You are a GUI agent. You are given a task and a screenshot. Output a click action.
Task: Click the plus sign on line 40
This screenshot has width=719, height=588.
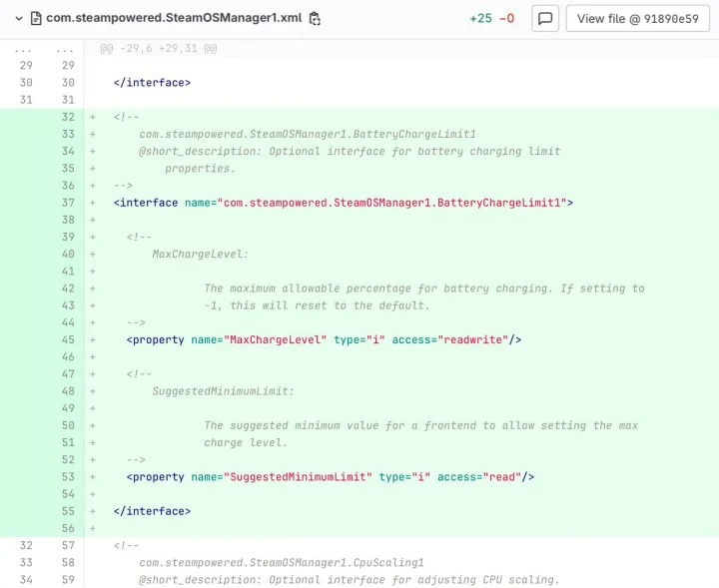pos(93,255)
